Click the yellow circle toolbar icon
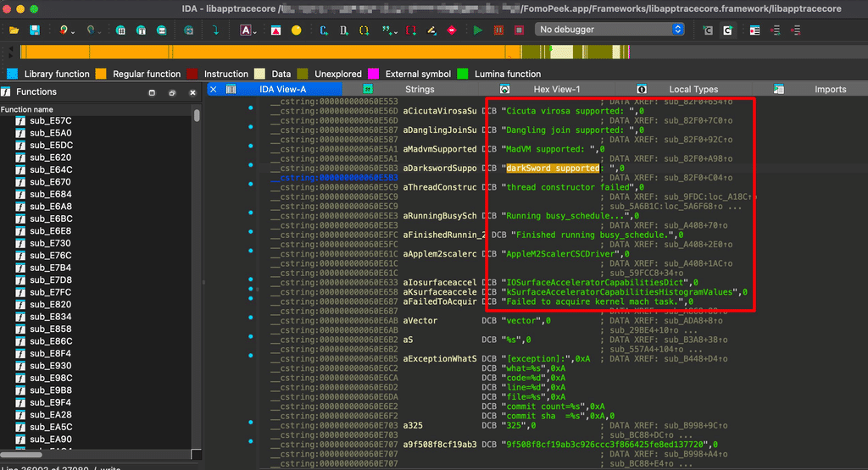This screenshot has width=868, height=470. pos(296,30)
